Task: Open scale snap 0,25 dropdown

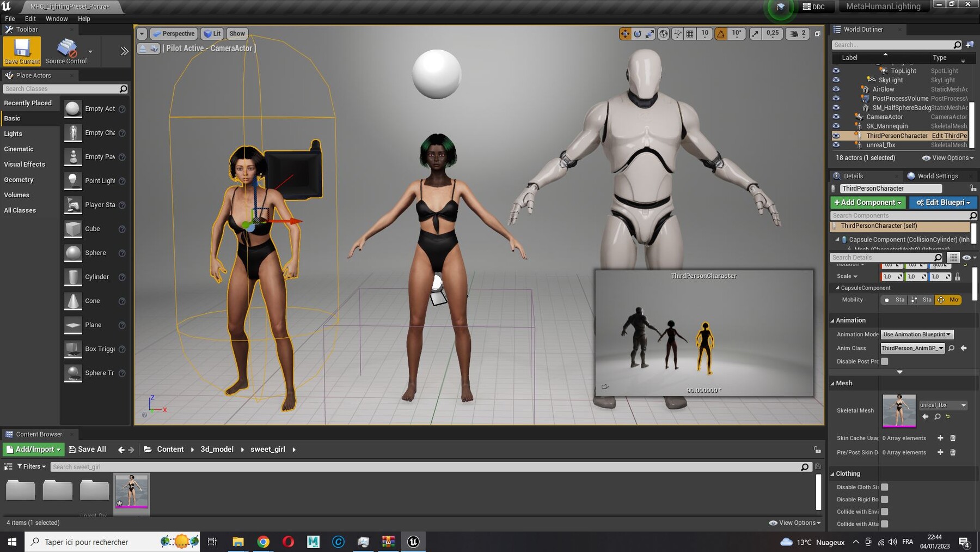Action: pyautogui.click(x=772, y=34)
